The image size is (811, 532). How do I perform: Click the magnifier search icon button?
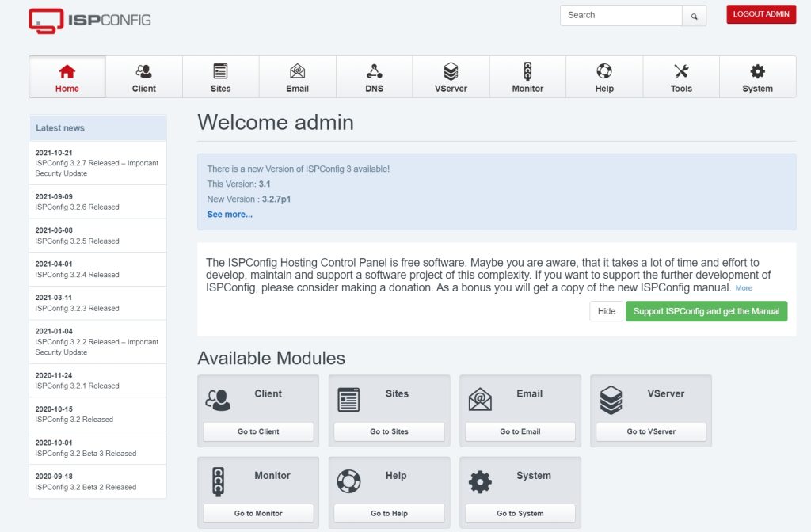tap(694, 16)
